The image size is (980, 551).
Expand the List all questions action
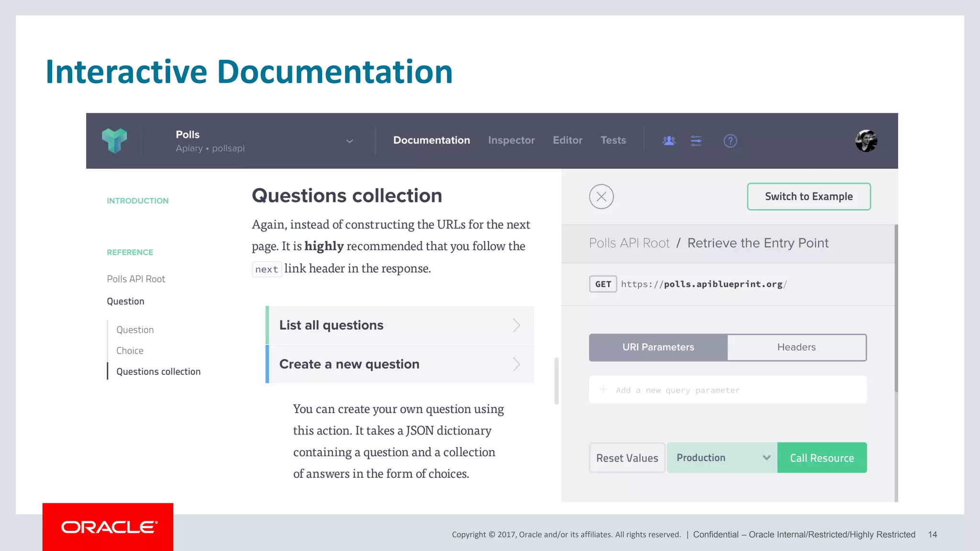pos(400,325)
